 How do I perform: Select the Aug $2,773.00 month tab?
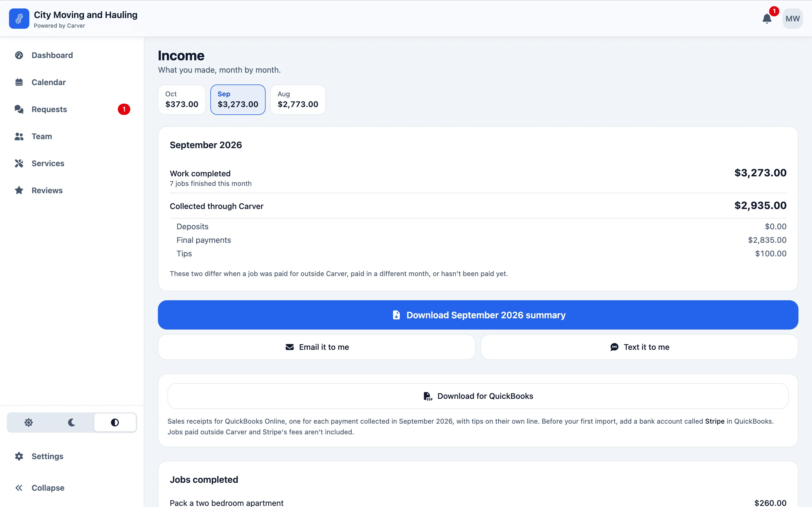[x=298, y=100]
